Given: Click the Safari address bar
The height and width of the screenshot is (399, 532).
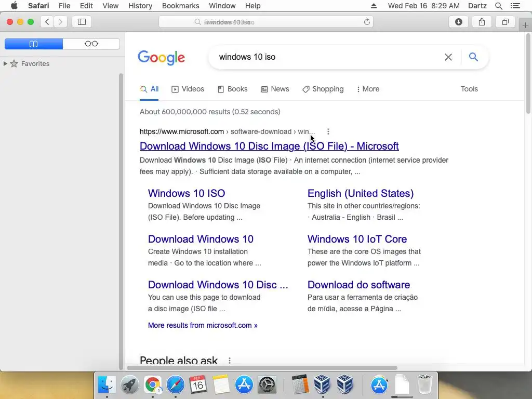Looking at the screenshot, I should click(266, 22).
